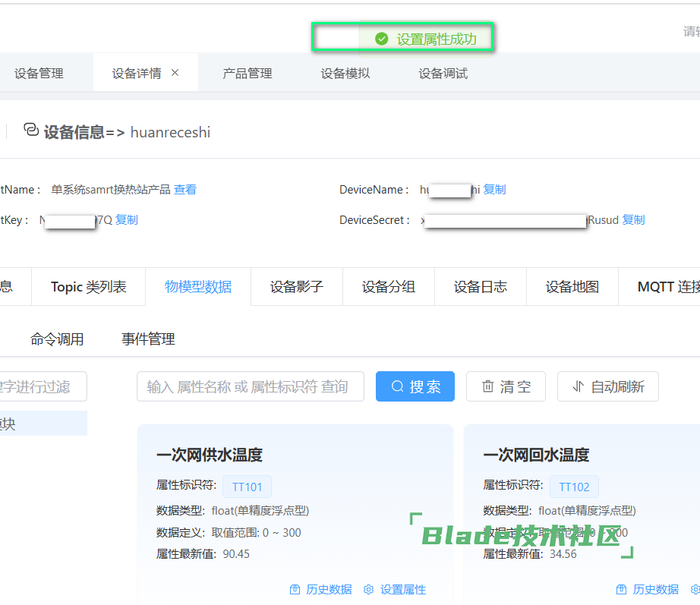This screenshot has width=700, height=605.
Task: Open the Topic 类列表 tab
Action: tap(88, 287)
